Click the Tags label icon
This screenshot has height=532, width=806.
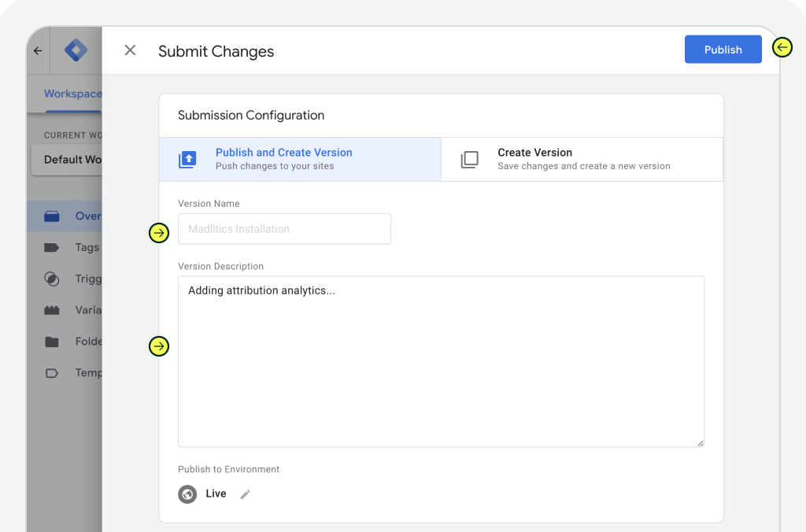[x=52, y=248]
